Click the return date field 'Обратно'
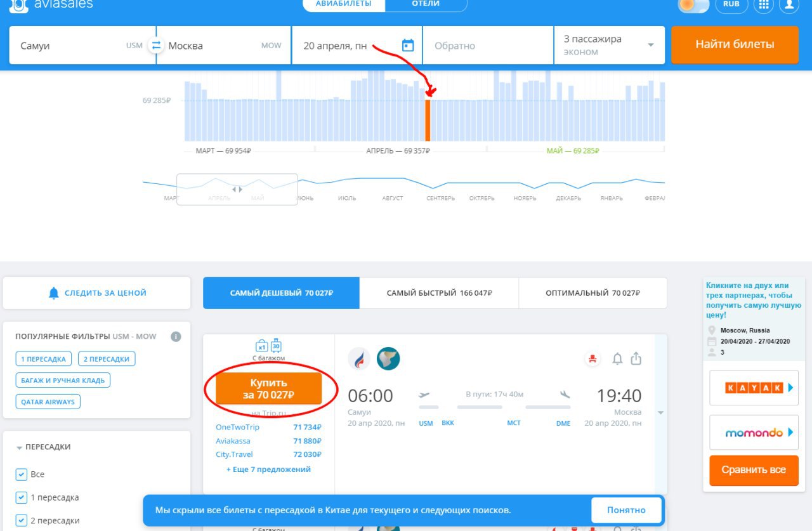 488,45
